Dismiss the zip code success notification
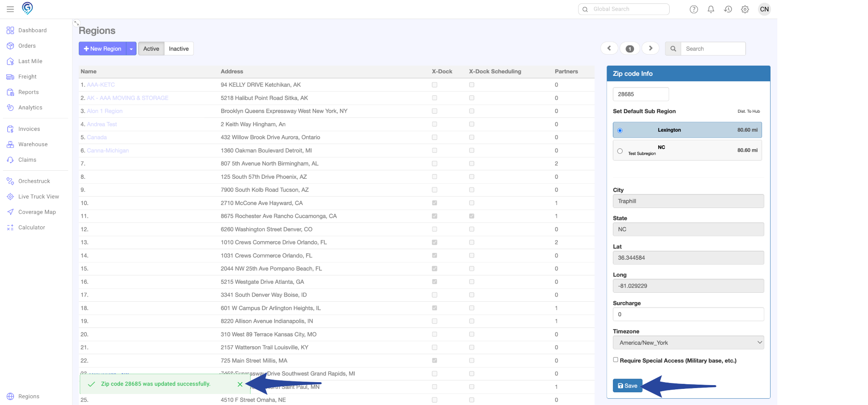 coord(240,384)
